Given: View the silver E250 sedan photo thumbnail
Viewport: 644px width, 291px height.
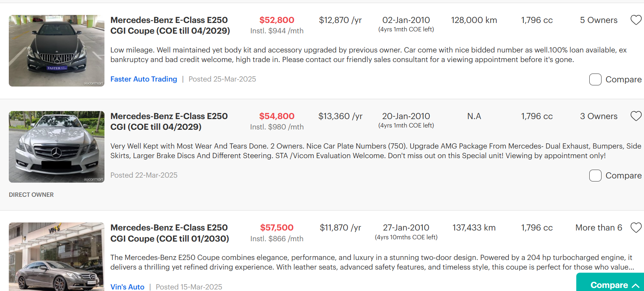Looking at the screenshot, I should pyautogui.click(x=57, y=147).
